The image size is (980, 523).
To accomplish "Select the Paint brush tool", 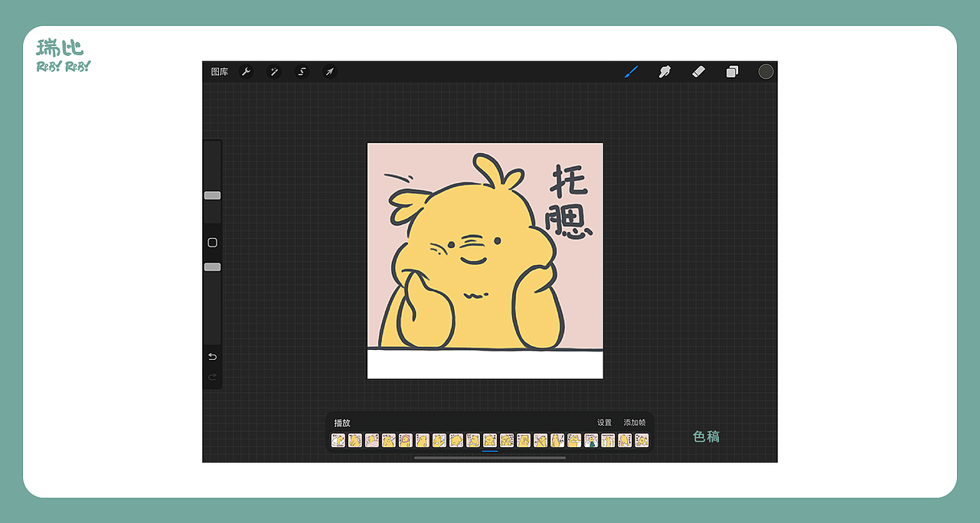I will click(631, 72).
